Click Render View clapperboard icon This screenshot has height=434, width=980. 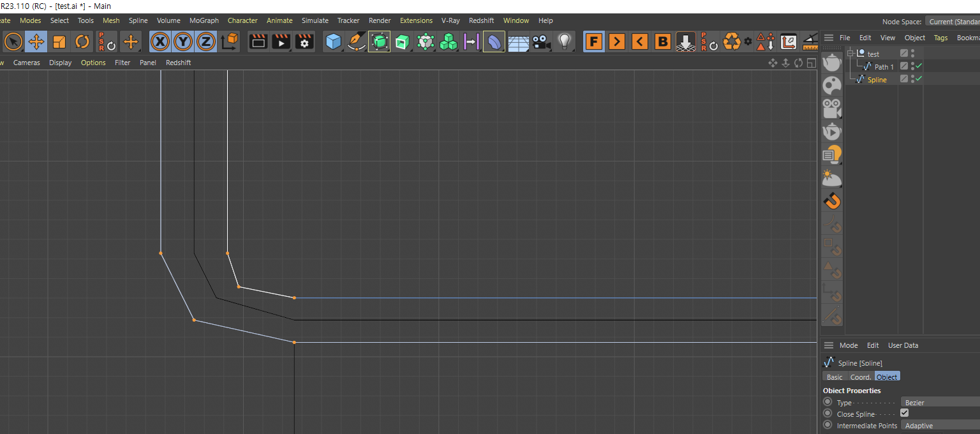click(258, 42)
